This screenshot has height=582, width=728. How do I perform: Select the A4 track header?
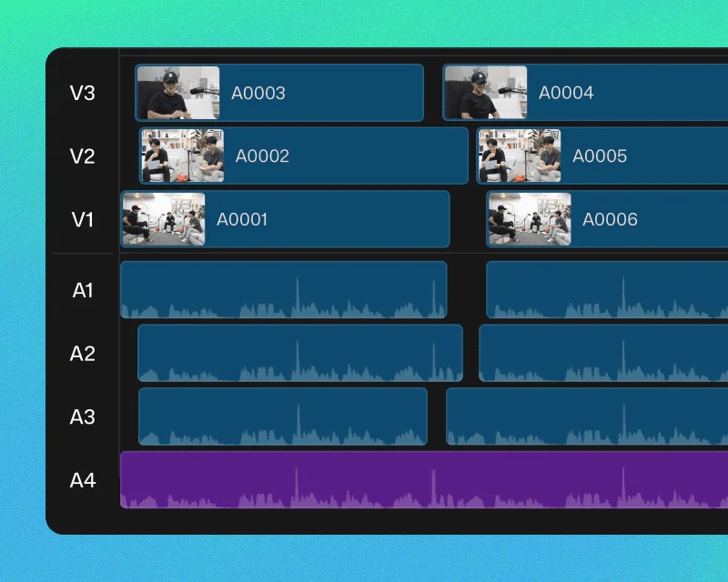[x=82, y=480]
